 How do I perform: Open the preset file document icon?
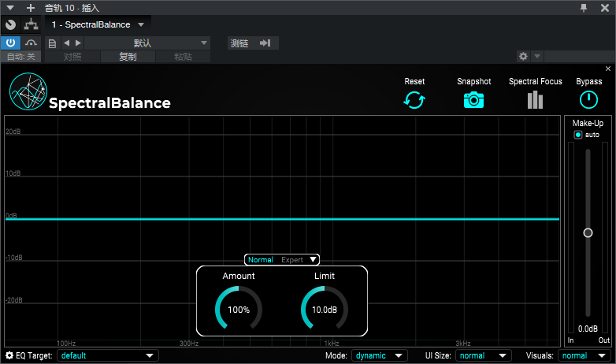click(x=52, y=43)
